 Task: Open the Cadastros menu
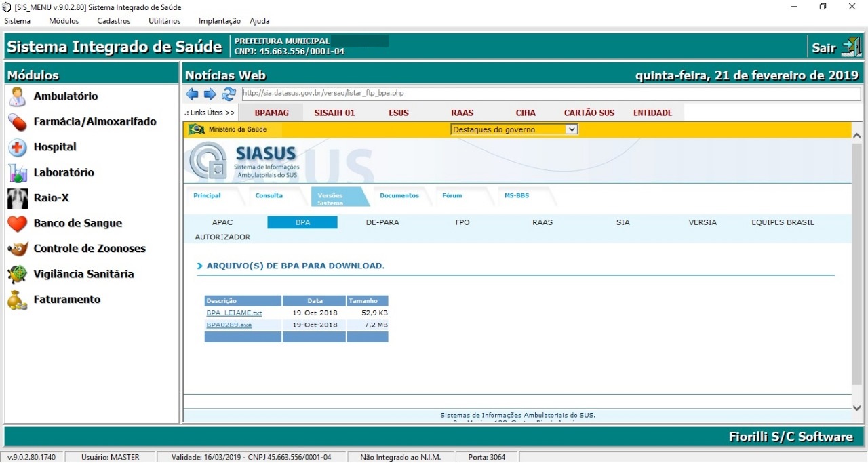(x=114, y=21)
